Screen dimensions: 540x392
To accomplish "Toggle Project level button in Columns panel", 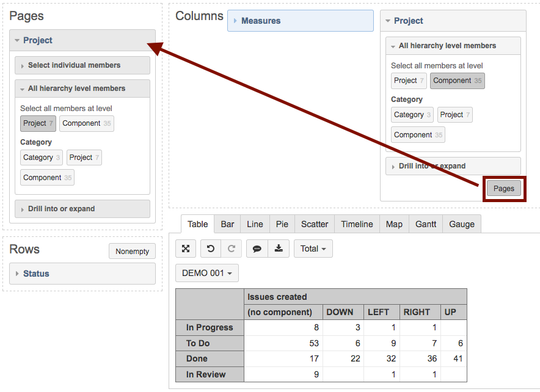I will pyautogui.click(x=409, y=81).
